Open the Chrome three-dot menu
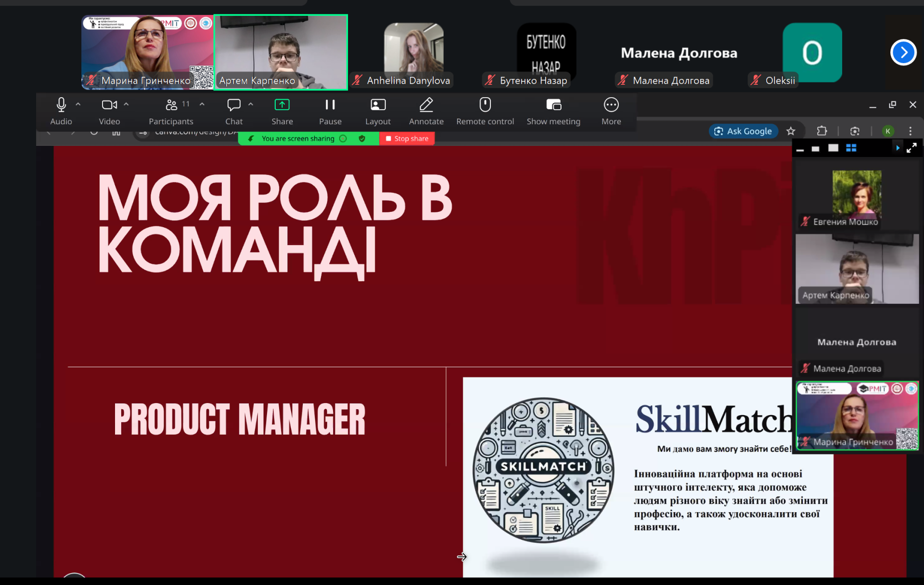Image resolution: width=924 pixels, height=585 pixels. coord(910,131)
